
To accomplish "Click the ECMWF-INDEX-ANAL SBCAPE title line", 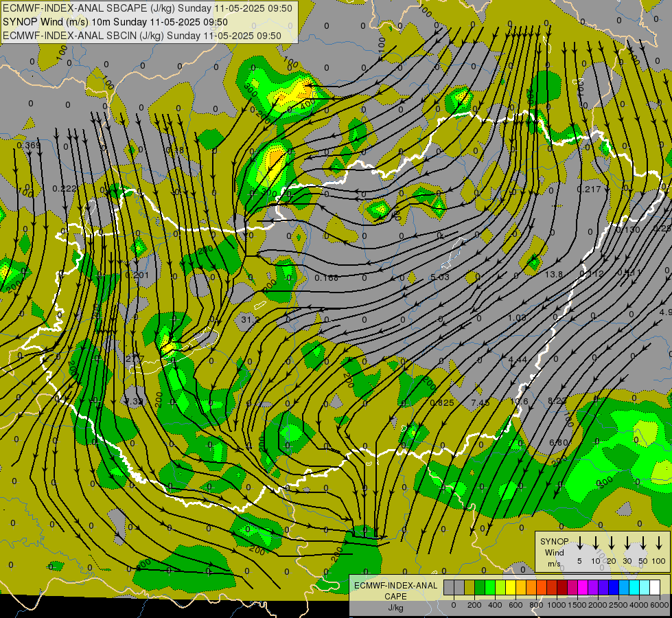I will (x=148, y=8).
